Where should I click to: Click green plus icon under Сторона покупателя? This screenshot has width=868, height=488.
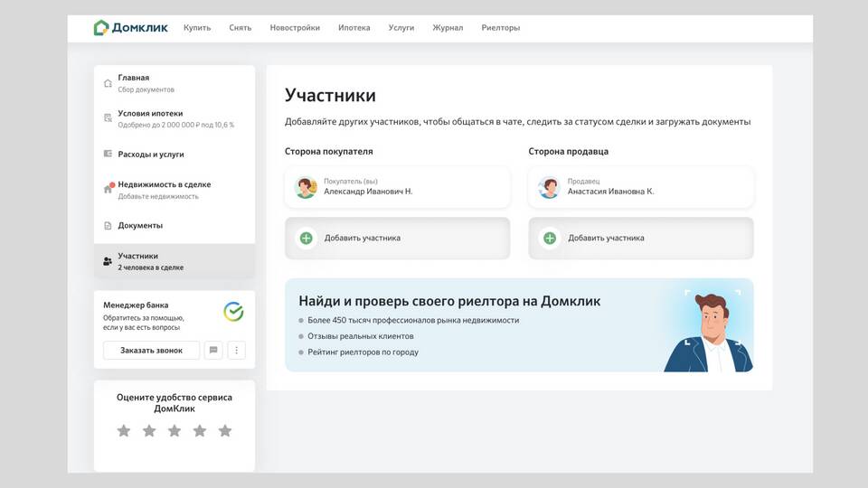point(307,238)
